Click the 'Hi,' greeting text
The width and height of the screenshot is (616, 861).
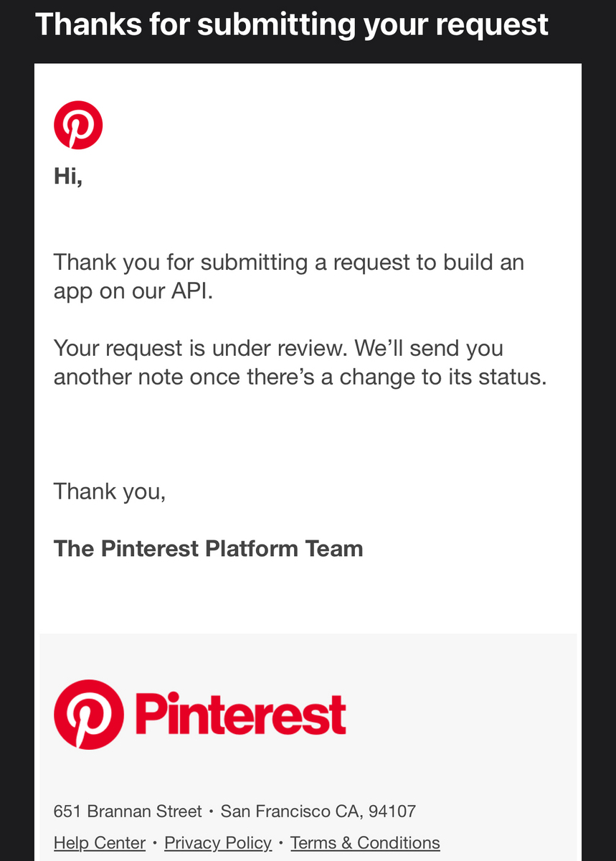click(68, 176)
